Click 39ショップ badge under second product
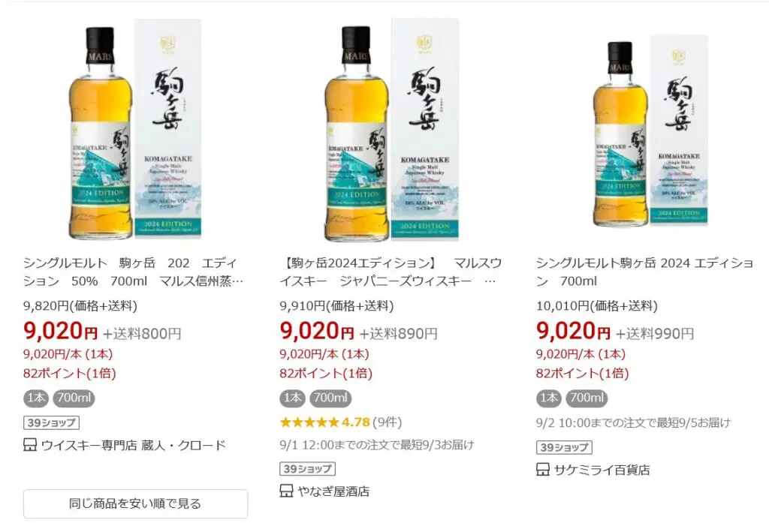The height and width of the screenshot is (532, 769). (307, 469)
